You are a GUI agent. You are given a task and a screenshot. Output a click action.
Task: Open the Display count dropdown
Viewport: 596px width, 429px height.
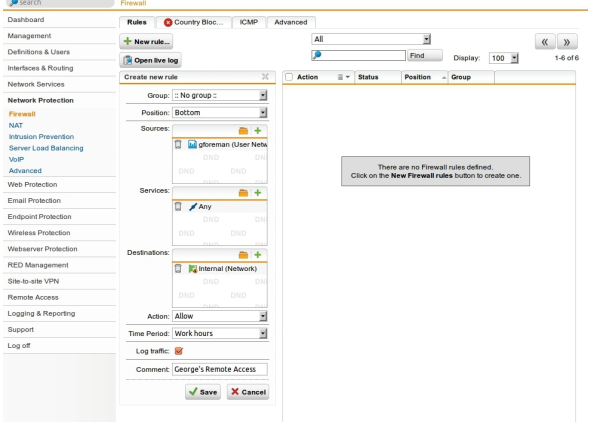(504, 58)
